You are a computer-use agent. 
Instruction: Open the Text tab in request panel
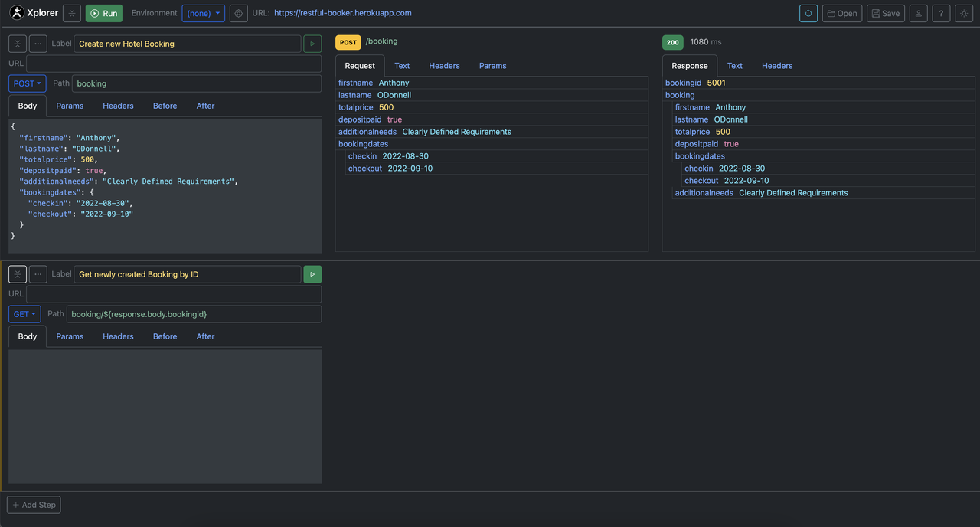point(402,66)
